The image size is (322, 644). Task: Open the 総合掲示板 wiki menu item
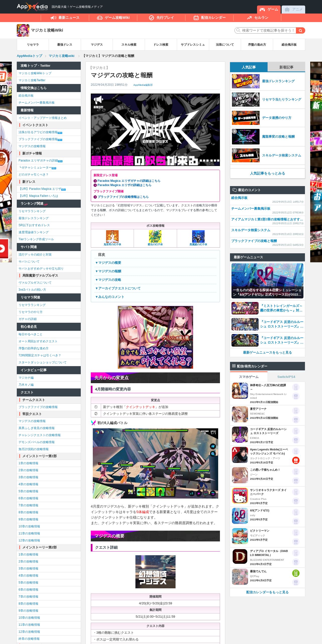coord(289,45)
